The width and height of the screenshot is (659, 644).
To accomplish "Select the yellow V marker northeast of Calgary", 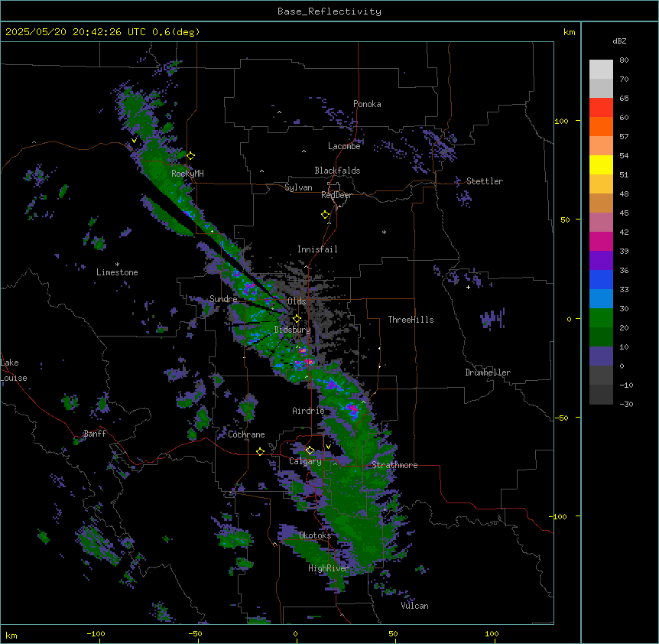I will pyautogui.click(x=328, y=447).
